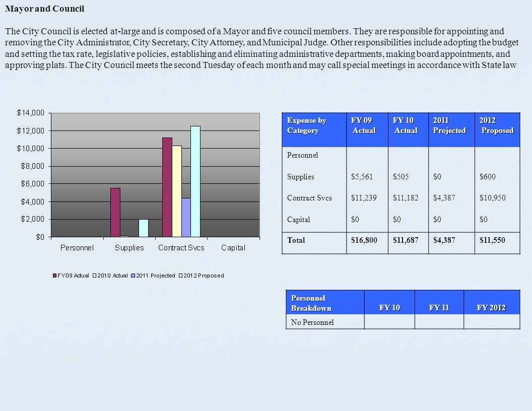Screen dimensions: 532x411
Task: Click the 'Capital' chart axis label
Action: pyautogui.click(x=233, y=248)
